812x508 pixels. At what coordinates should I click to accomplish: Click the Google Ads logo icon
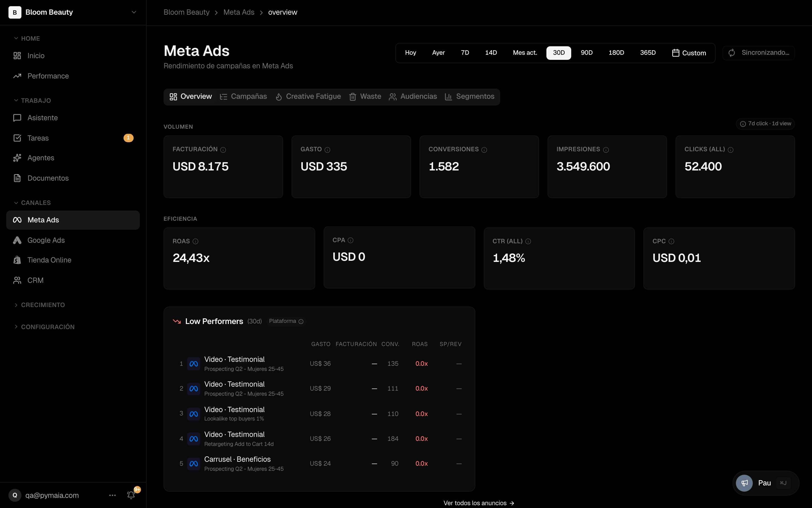(x=17, y=240)
